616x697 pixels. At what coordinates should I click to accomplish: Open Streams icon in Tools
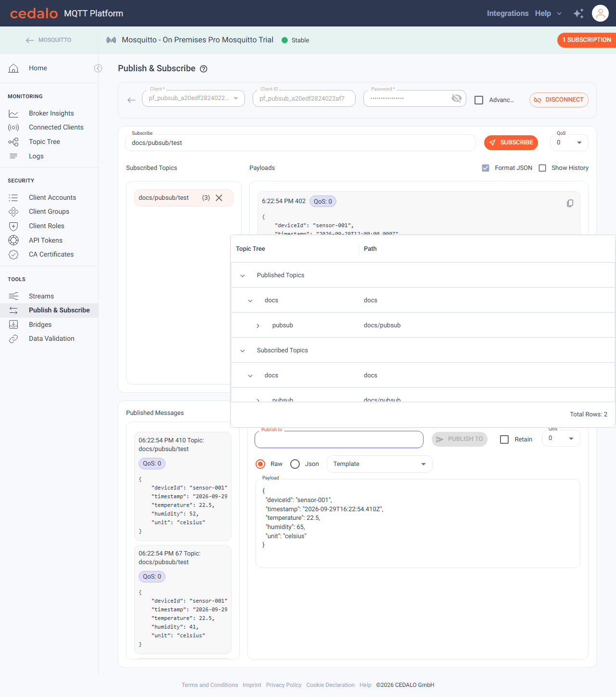click(13, 296)
